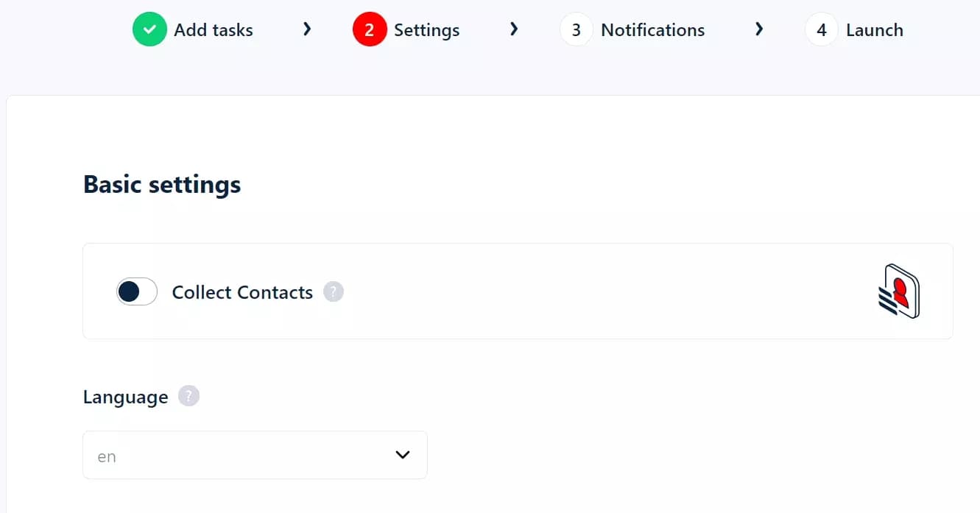Expand the language list showing en
The width and height of the screenshot is (980, 513).
pyautogui.click(x=255, y=455)
